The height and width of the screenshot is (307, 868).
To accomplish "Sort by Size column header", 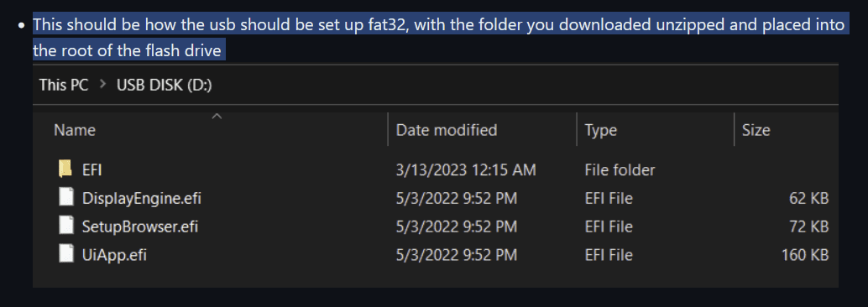I will pyautogui.click(x=756, y=130).
